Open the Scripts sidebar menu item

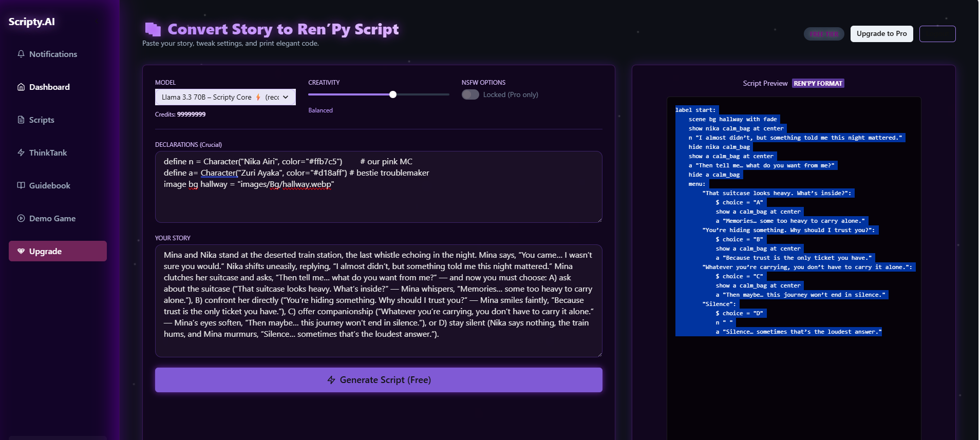pos(42,120)
